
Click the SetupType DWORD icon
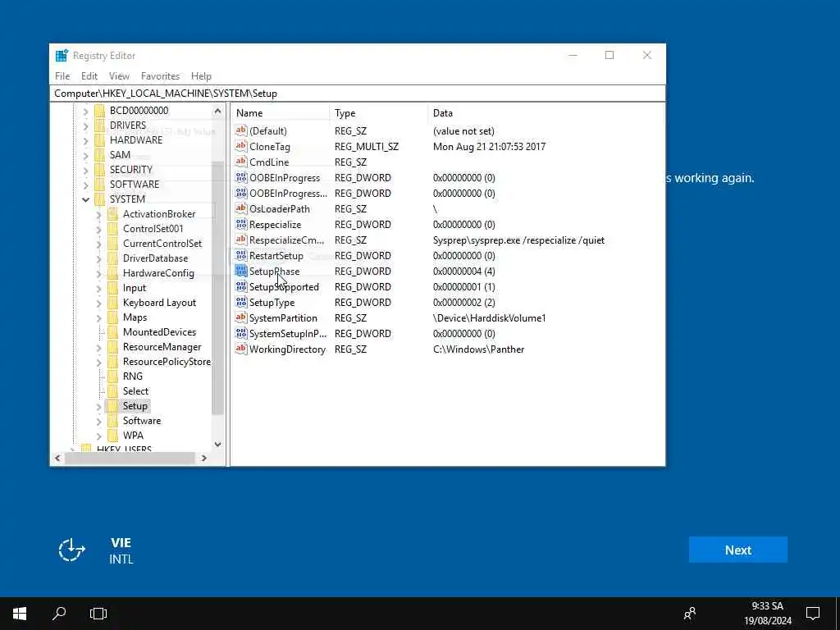pyautogui.click(x=241, y=302)
